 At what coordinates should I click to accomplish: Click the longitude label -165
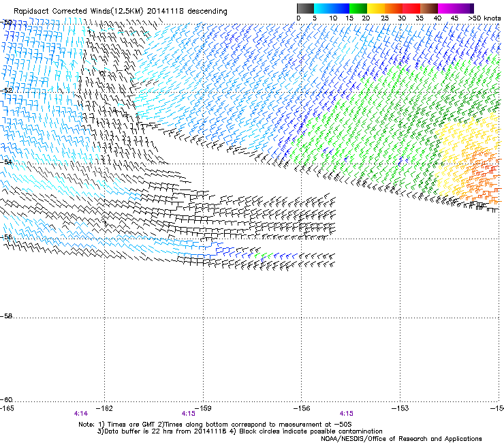pos(7,408)
